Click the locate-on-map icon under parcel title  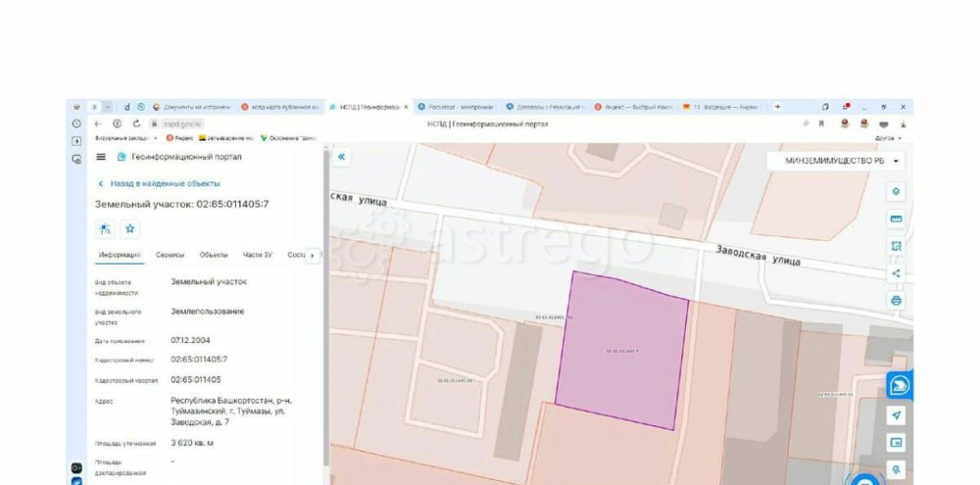point(105,228)
